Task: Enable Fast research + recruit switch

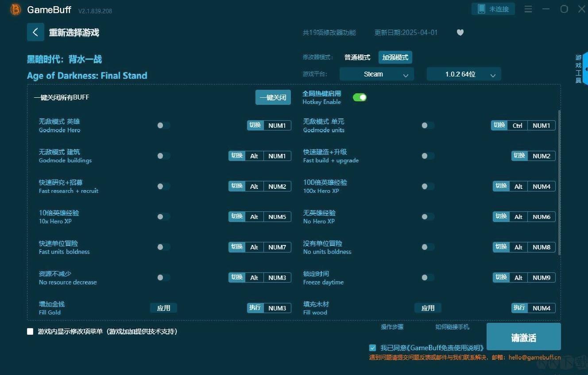Action: click(x=163, y=186)
